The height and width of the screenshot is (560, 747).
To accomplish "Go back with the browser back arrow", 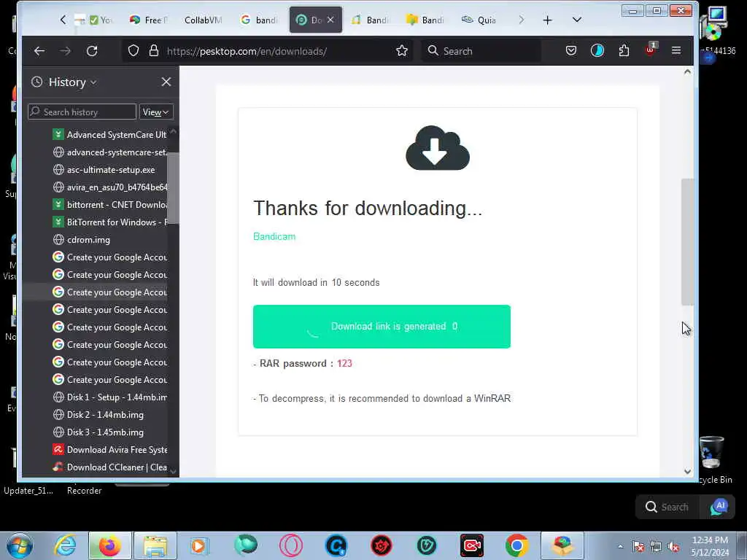I will [x=39, y=51].
